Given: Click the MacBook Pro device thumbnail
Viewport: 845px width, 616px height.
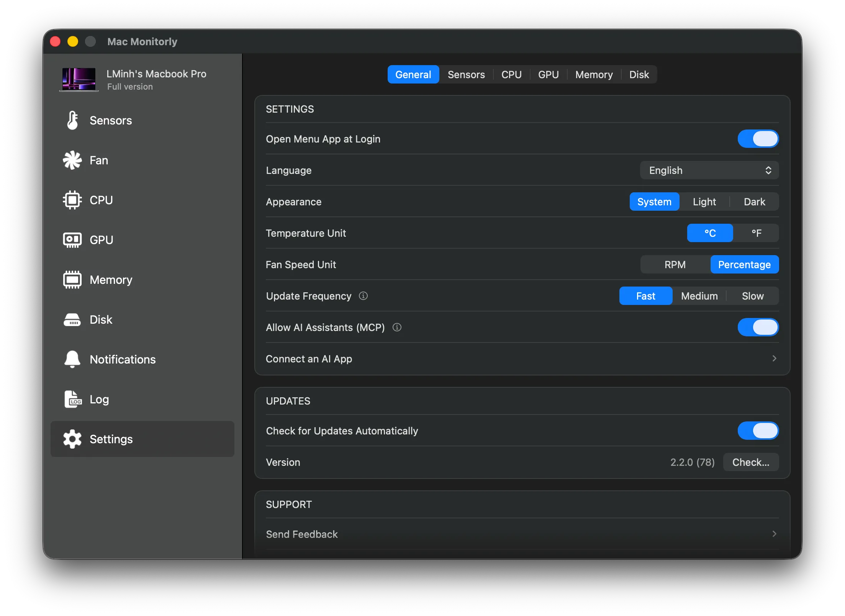Looking at the screenshot, I should pos(79,79).
